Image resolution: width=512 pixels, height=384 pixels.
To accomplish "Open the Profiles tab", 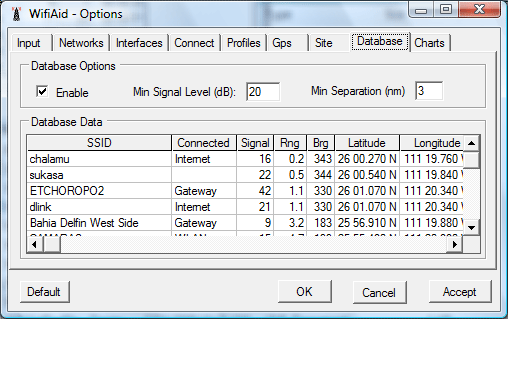I will pyautogui.click(x=243, y=43).
